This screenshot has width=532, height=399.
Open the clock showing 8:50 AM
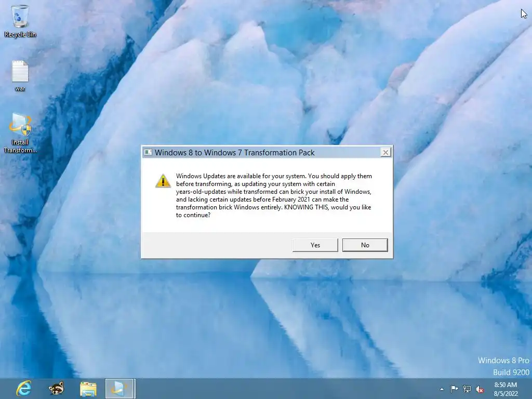click(x=506, y=389)
